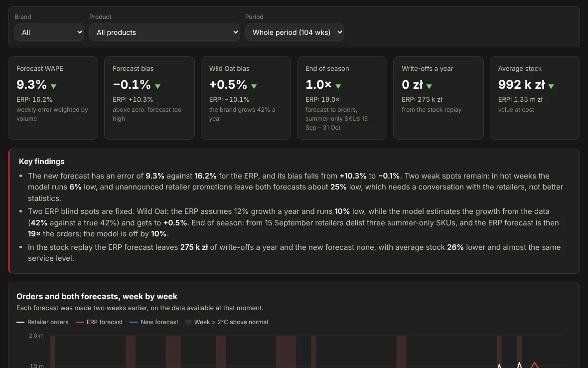Screen dimensions: 588x368
Task: Click the ERP: 1.35 m zł comparison text
Action: [520, 99]
